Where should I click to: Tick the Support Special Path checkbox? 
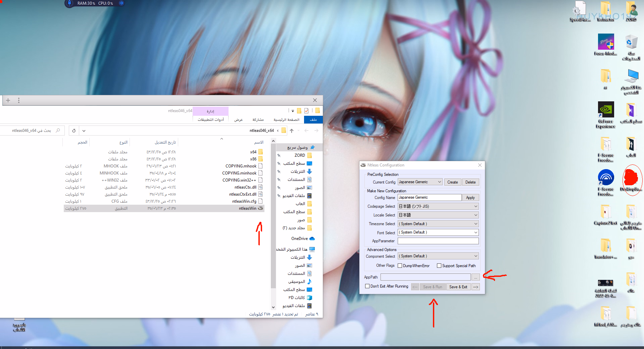tap(439, 266)
